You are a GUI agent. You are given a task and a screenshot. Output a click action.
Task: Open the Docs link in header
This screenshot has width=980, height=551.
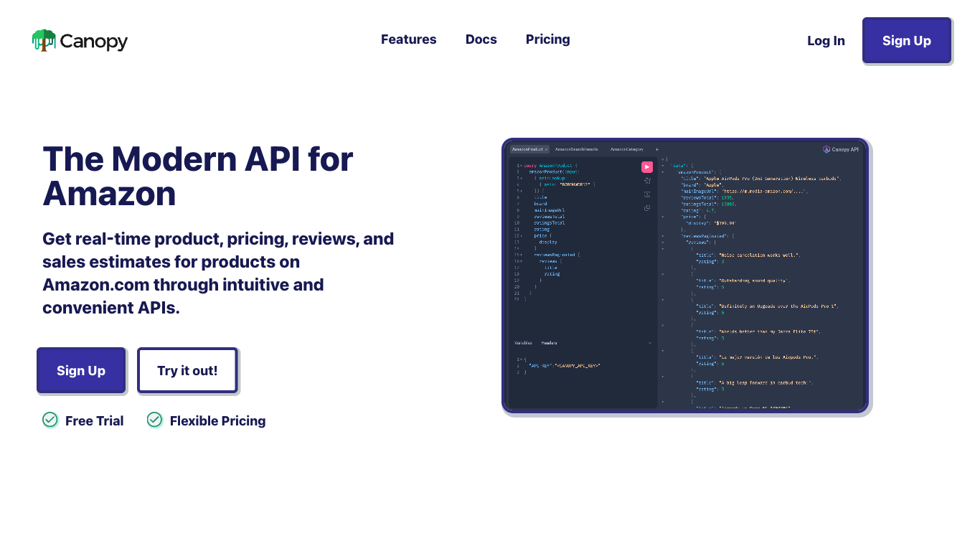(x=481, y=39)
